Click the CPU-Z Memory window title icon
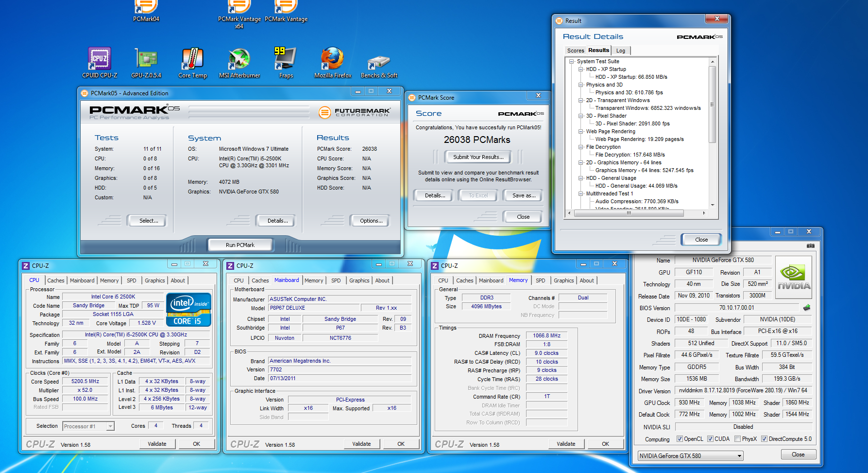The width and height of the screenshot is (868, 473). click(x=435, y=266)
